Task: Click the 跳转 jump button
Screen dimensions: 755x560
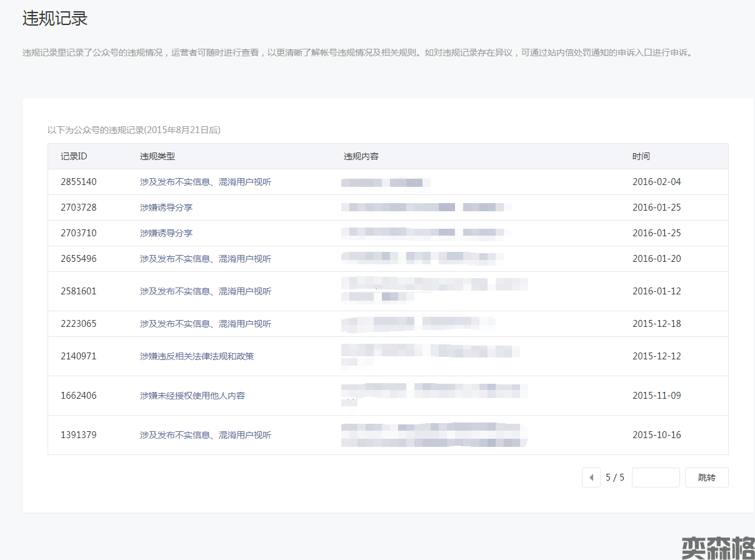Action: pyautogui.click(x=706, y=477)
